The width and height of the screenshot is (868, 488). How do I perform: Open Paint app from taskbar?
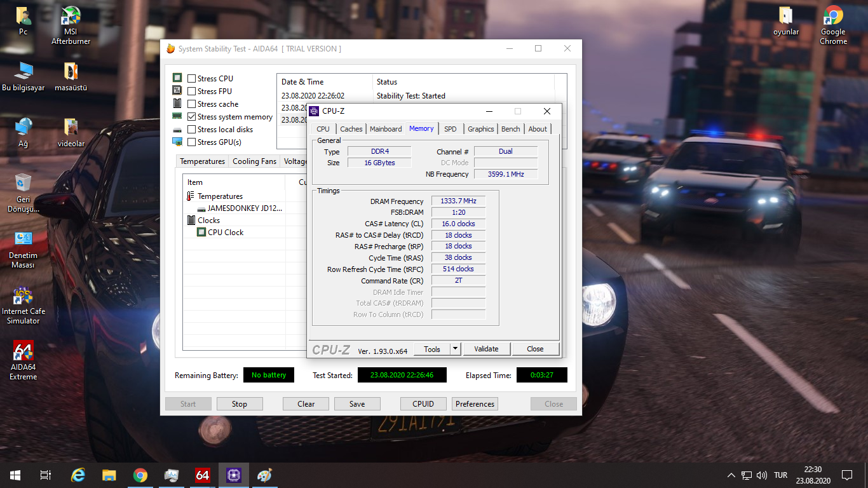[264, 475]
